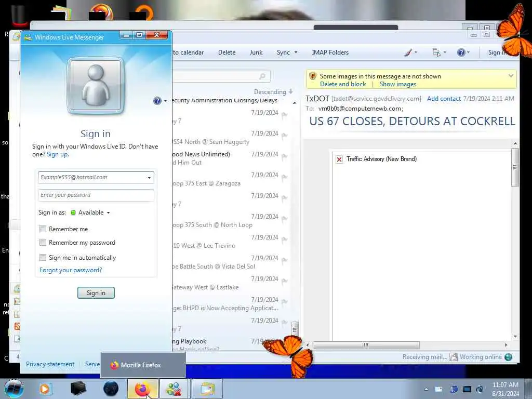Click the Sign up link
This screenshot has width=532, height=399.
tap(57, 154)
